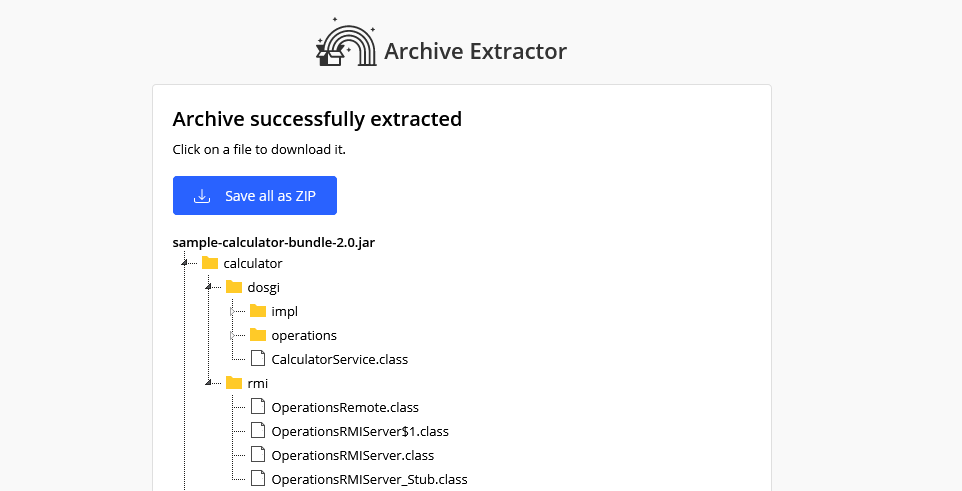Image resolution: width=962 pixels, height=491 pixels.
Task: Click the operations folder icon
Action: (258, 336)
